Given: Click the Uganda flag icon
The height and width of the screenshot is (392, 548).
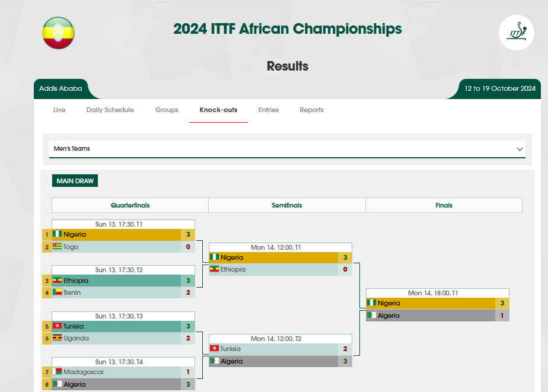Looking at the screenshot, I should (58, 338).
